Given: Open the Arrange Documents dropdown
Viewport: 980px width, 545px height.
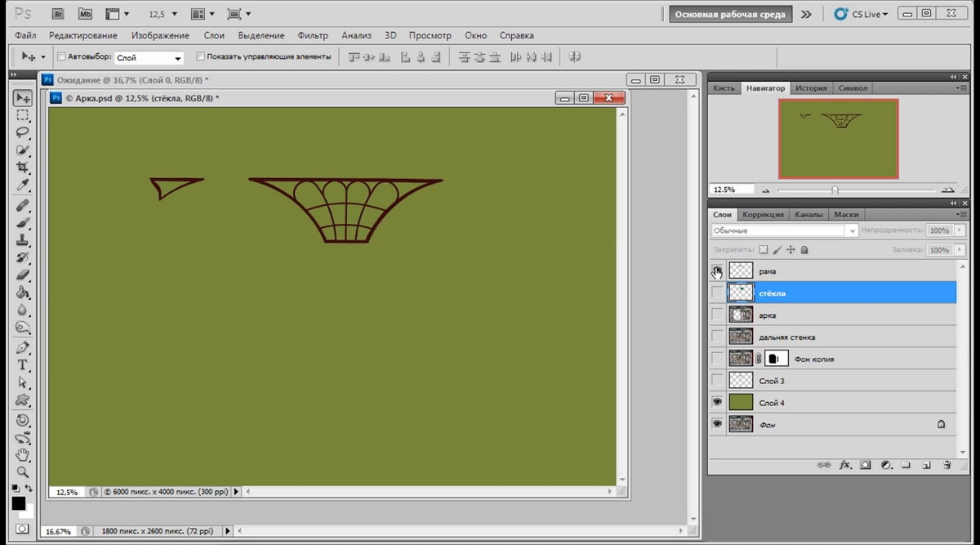Looking at the screenshot, I should [x=203, y=15].
